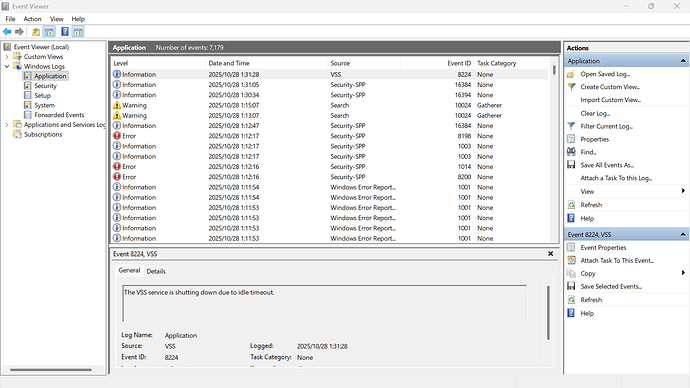This screenshot has height=388, width=690.
Task: Switch to the Details tab
Action: coord(156,271)
